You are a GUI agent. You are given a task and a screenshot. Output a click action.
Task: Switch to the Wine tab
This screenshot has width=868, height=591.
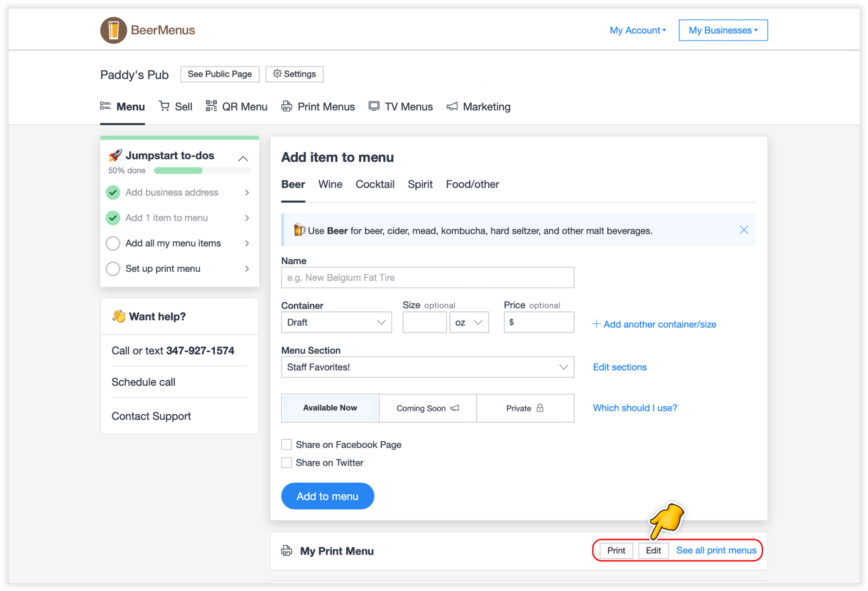click(x=330, y=184)
